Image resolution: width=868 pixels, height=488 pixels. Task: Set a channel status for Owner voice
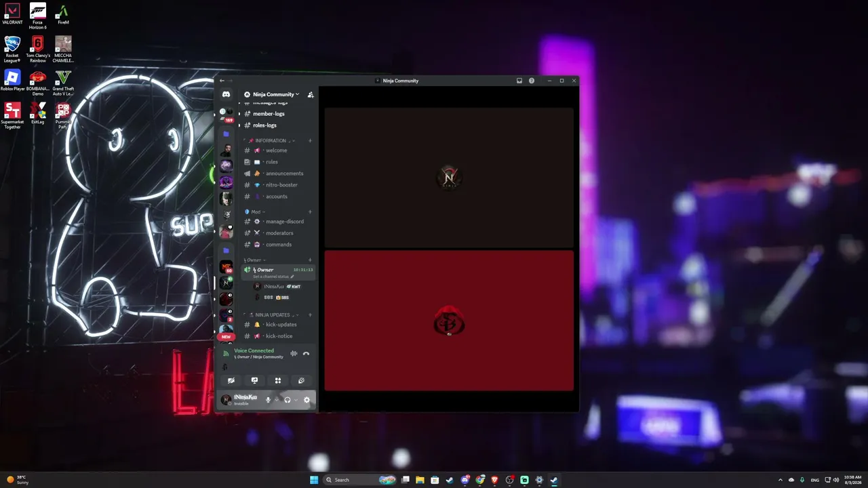274,277
